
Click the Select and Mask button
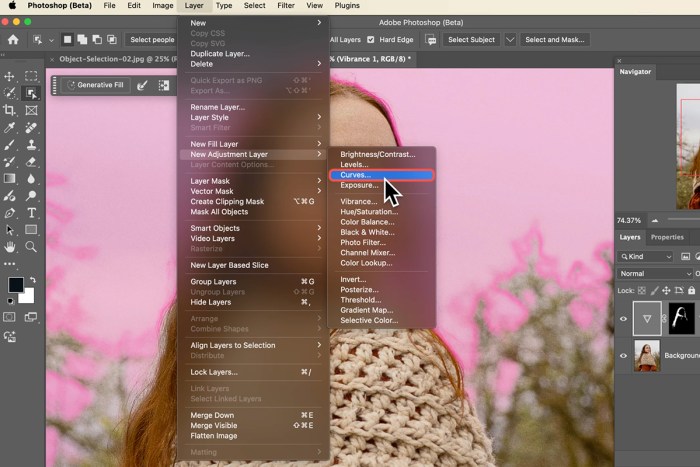[x=554, y=40]
